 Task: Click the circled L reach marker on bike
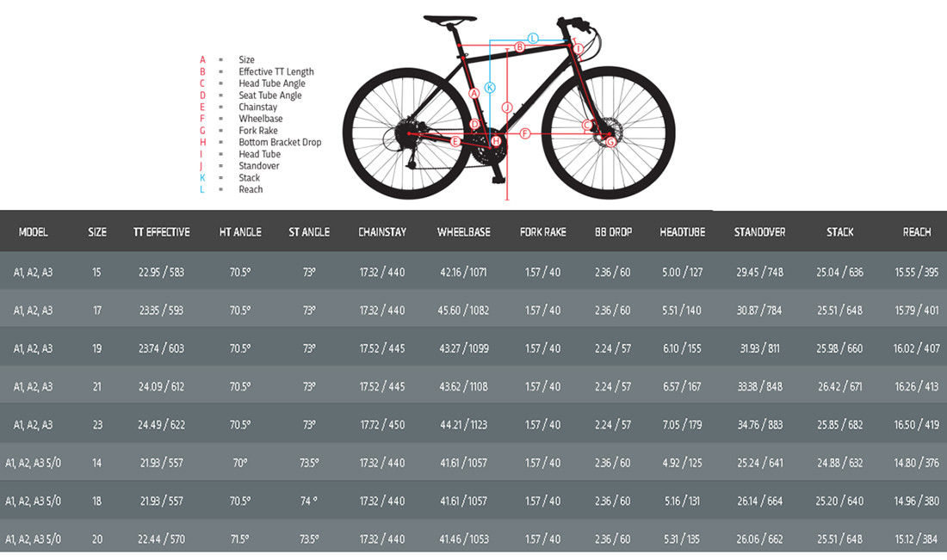tap(533, 38)
